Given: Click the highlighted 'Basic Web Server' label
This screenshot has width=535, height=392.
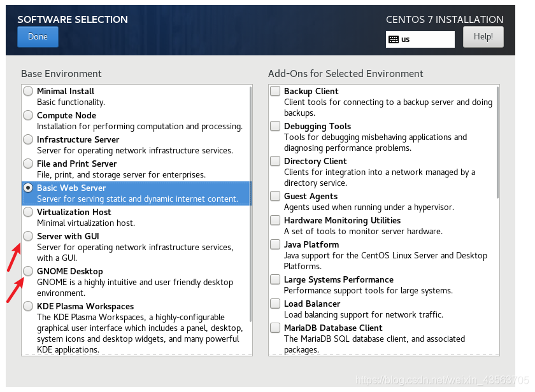Looking at the screenshot, I should [x=71, y=188].
